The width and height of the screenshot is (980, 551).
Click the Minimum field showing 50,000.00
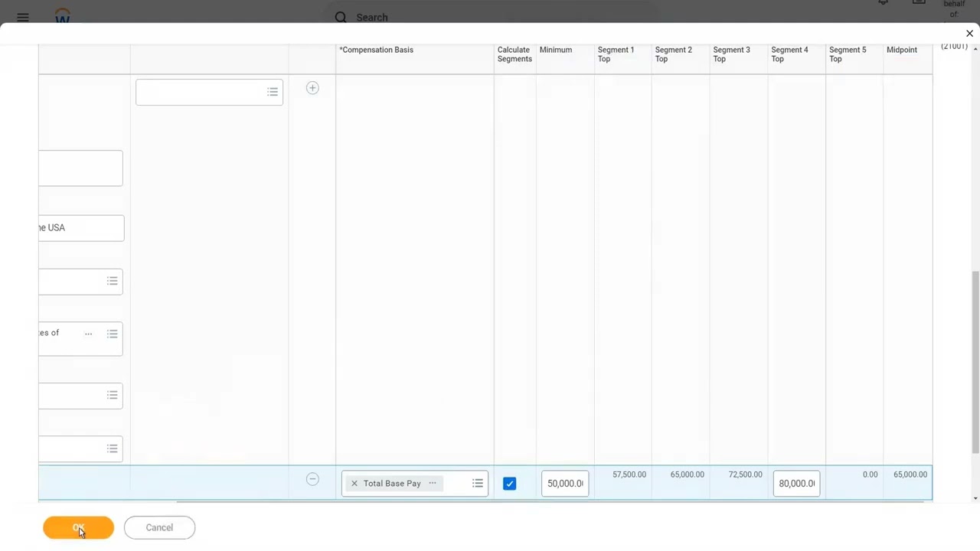point(565,484)
